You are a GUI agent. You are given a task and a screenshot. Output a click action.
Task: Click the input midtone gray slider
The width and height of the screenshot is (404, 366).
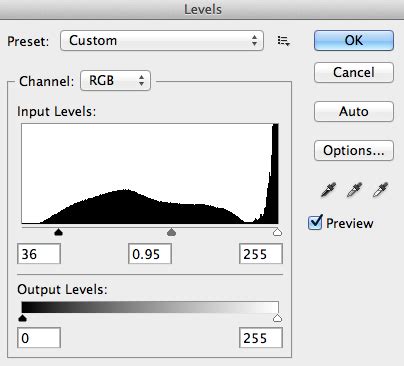pyautogui.click(x=171, y=232)
